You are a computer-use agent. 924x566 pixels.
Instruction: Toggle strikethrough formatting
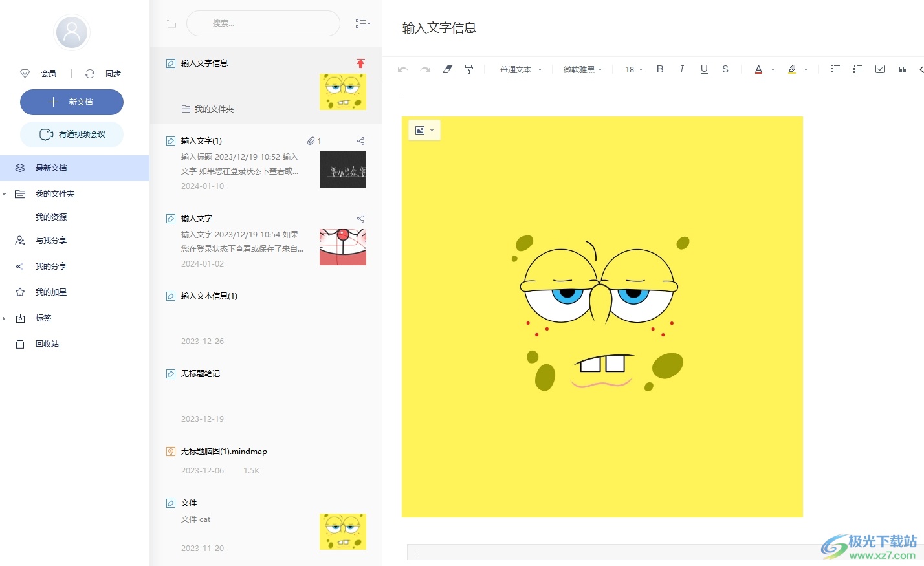click(725, 69)
